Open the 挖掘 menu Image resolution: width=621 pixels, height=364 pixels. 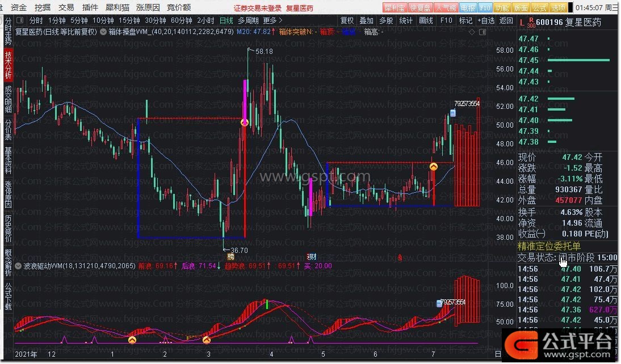(x=43, y=7)
